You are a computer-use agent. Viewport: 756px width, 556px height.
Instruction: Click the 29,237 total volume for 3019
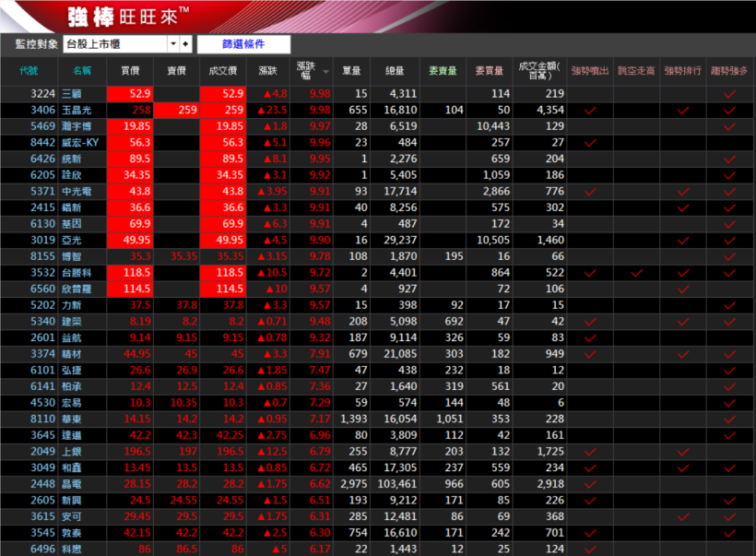[400, 240]
